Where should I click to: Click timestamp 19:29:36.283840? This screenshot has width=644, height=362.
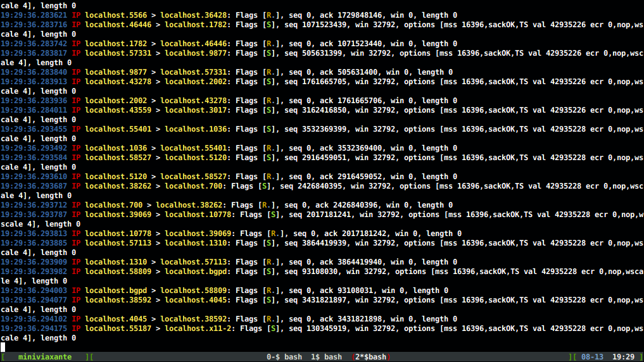pos(34,72)
